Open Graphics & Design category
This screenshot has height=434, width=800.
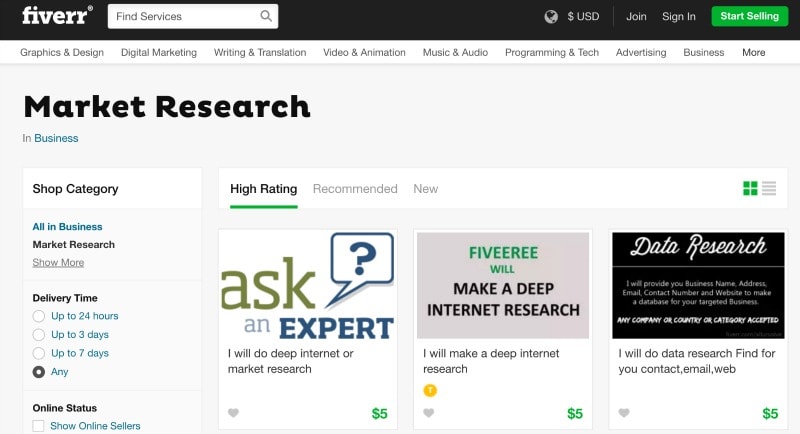(62, 52)
